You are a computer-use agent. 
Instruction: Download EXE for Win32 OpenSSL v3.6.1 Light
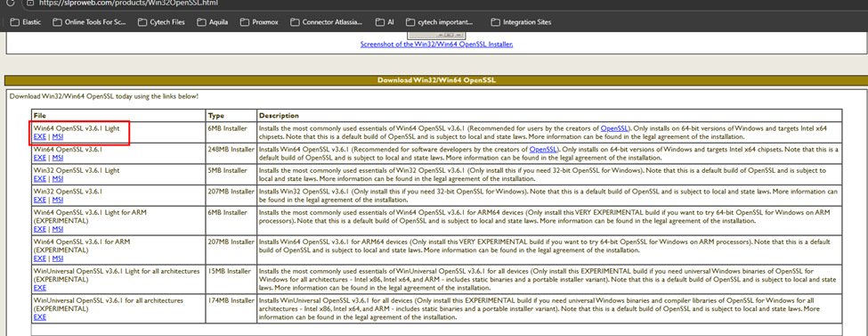point(39,178)
